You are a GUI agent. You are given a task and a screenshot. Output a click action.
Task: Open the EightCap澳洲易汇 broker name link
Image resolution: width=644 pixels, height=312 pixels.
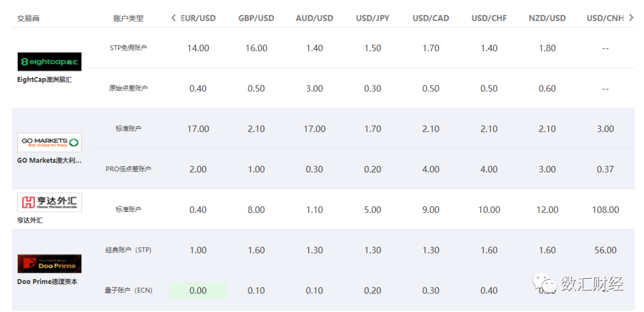point(45,79)
